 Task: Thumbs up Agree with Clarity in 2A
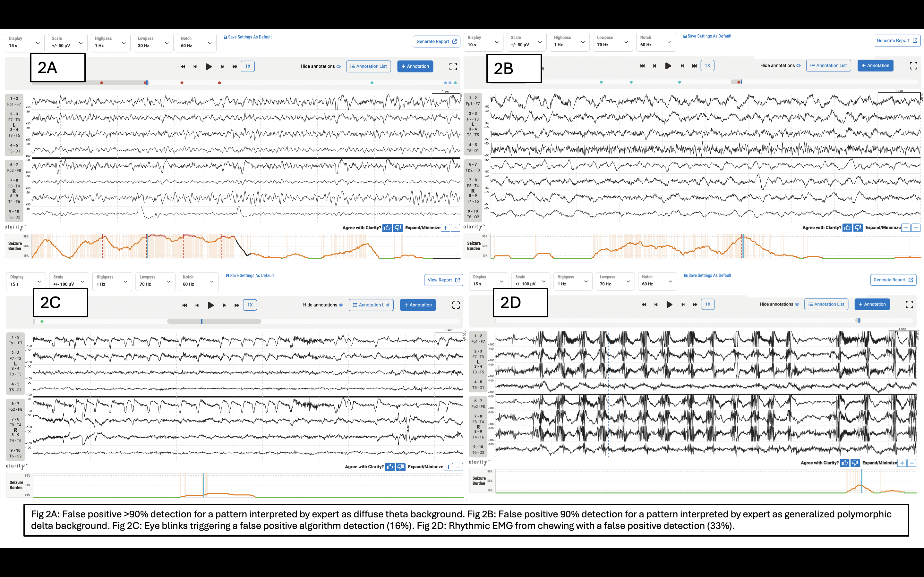(387, 228)
